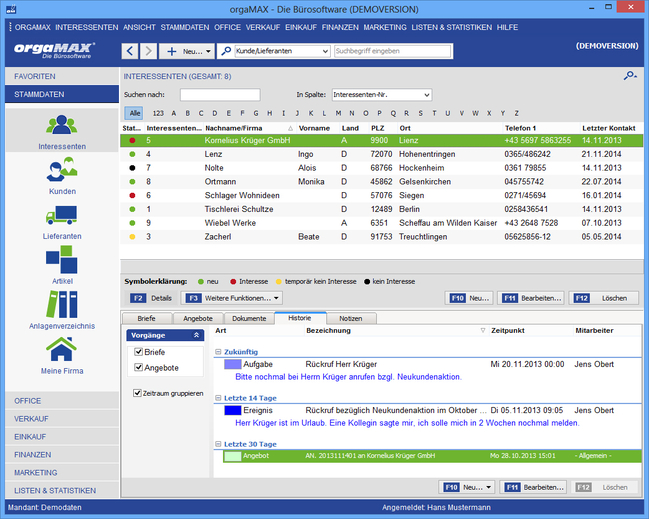649x519 pixels.
Task: Click upper F11 Bearbeiten... button
Action: [531, 298]
